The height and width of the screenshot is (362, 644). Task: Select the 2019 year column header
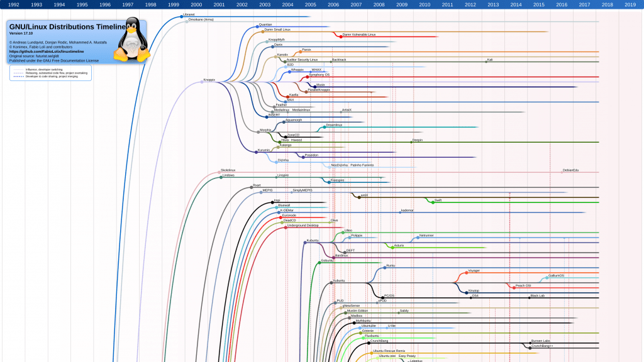[630, 4]
